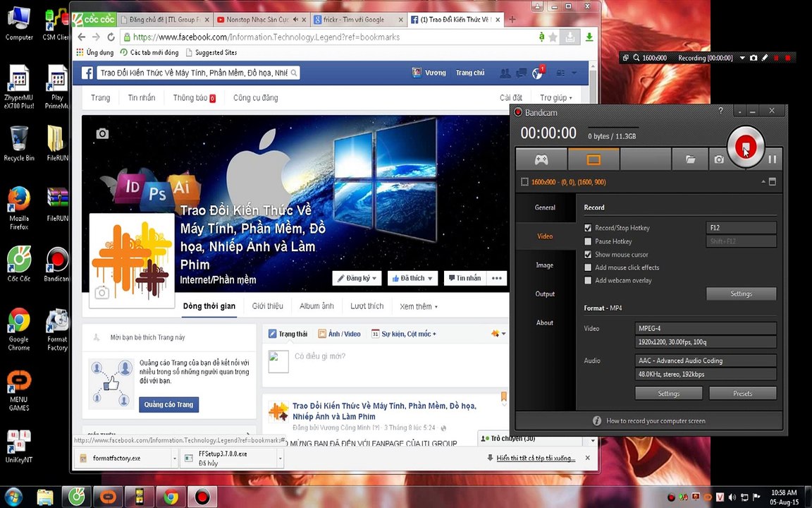Switch Bandicam to game recording mode

click(x=541, y=159)
